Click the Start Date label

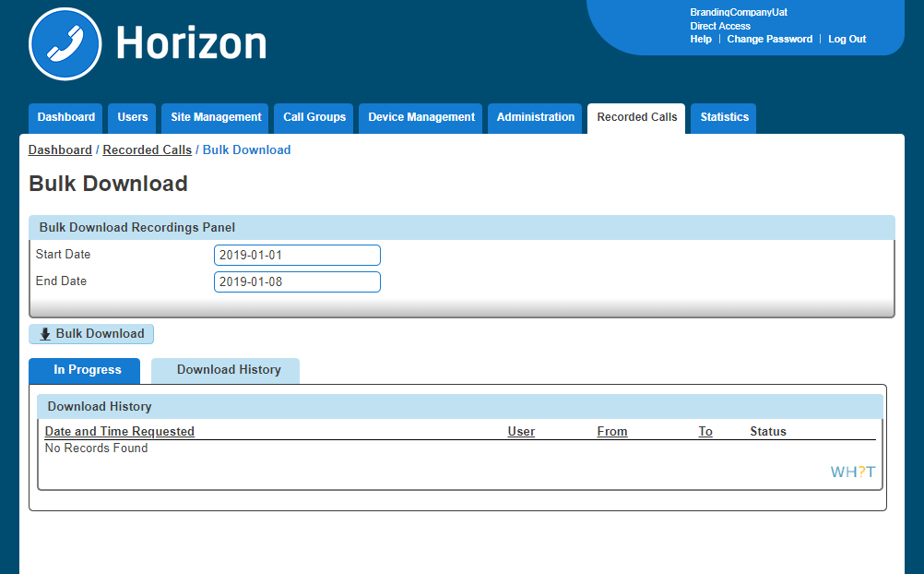63,255
